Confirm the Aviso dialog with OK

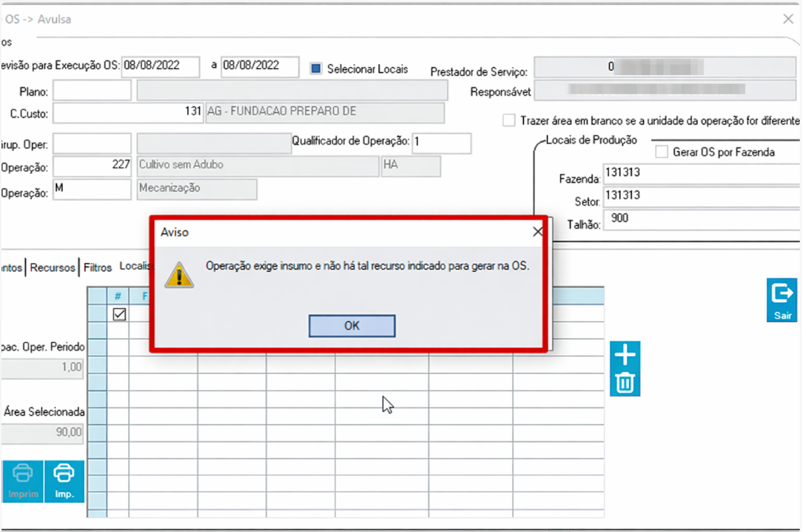tap(352, 326)
